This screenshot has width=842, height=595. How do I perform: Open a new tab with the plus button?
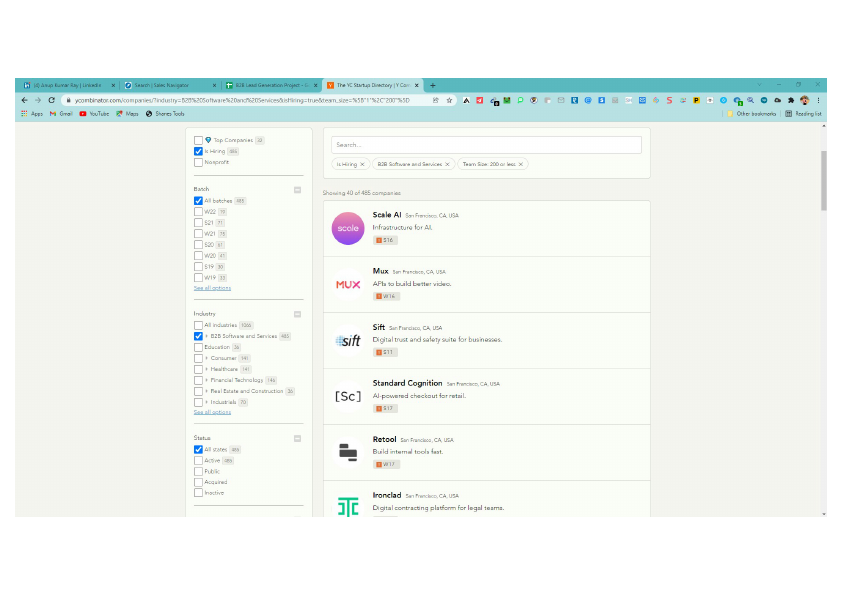(433, 85)
